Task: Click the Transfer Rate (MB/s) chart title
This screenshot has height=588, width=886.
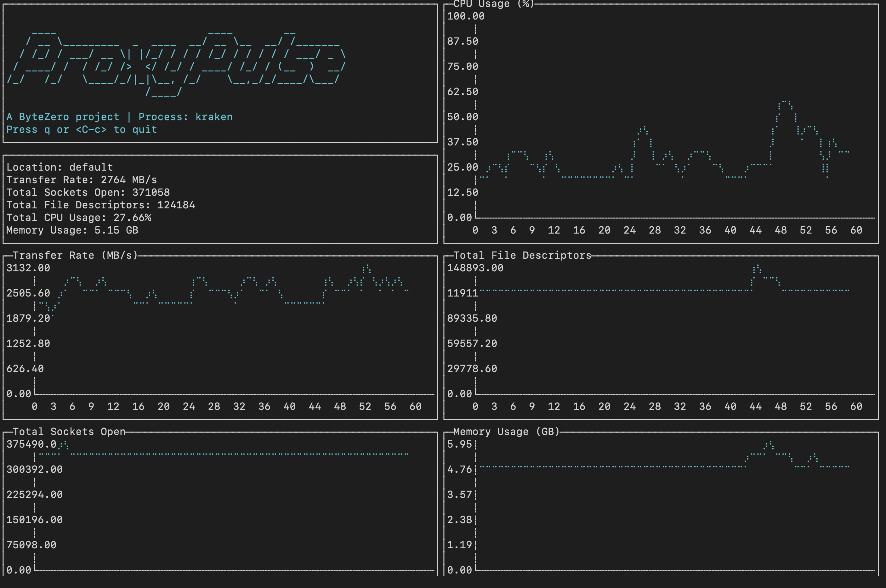Action: [x=75, y=255]
